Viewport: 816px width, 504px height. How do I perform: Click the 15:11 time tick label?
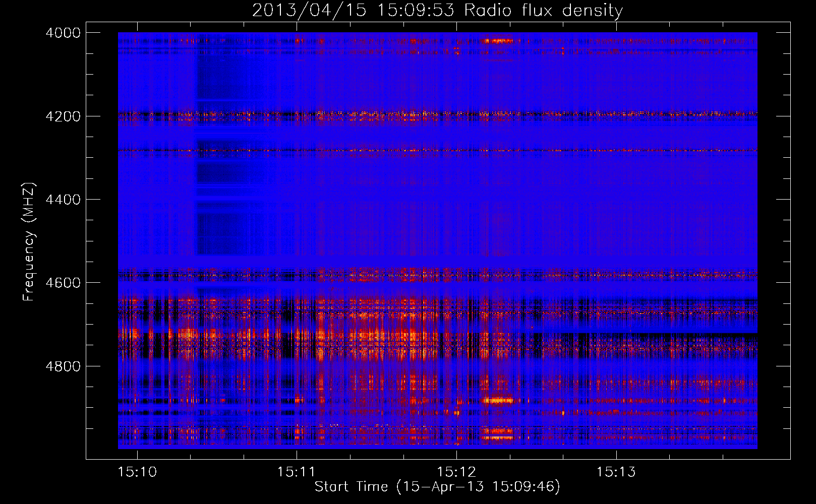coord(297,472)
